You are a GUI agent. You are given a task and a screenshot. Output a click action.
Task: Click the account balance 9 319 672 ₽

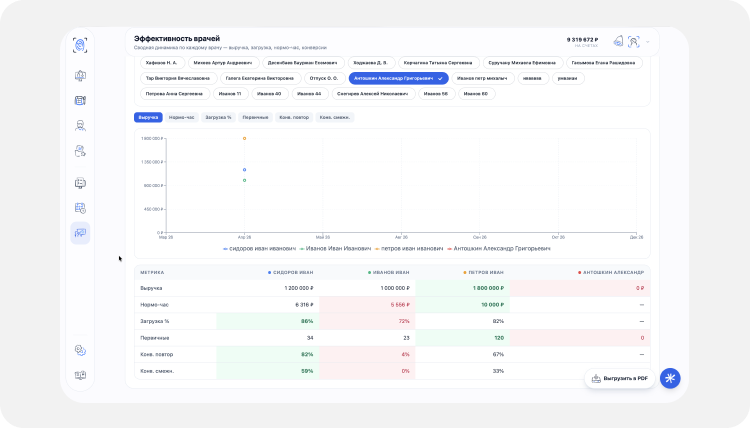[x=582, y=40]
